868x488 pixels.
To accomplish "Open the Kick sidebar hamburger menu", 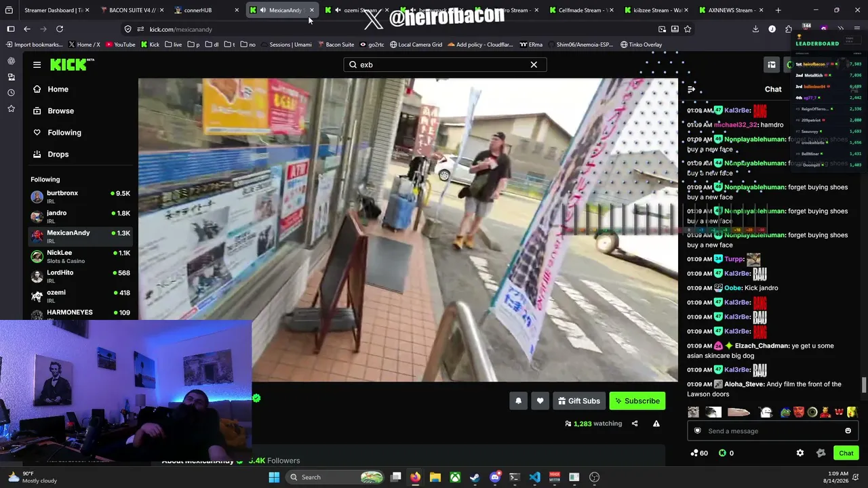I will click(37, 64).
